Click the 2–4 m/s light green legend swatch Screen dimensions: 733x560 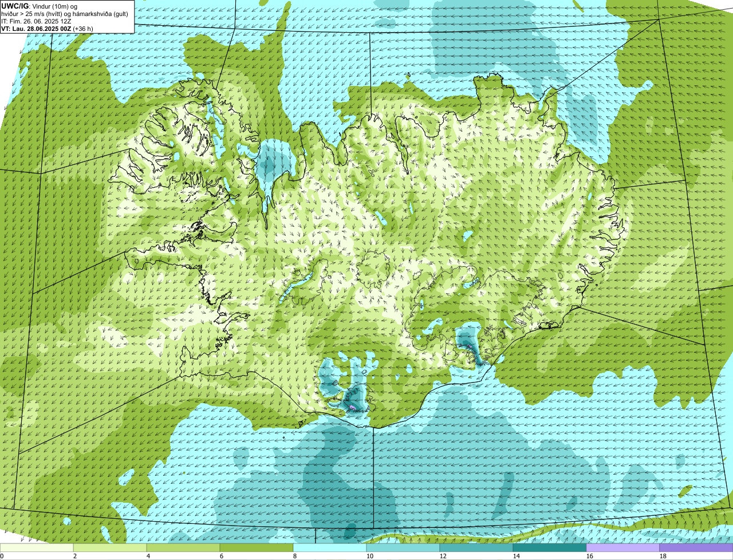coord(111,547)
